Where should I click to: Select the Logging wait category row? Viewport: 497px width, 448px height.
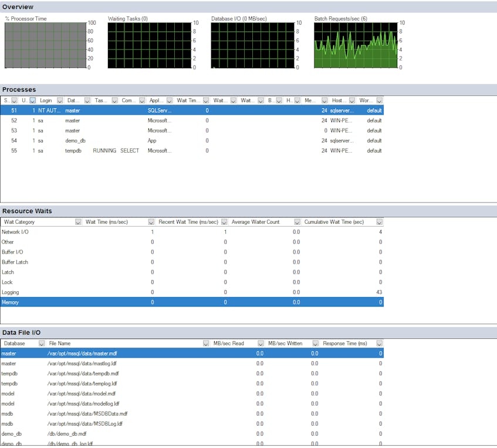pyautogui.click(x=192, y=292)
